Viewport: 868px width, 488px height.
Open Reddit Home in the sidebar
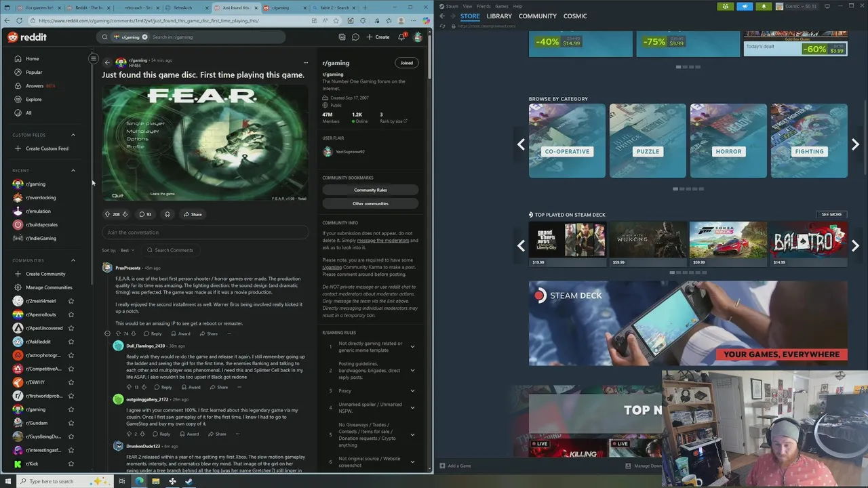tap(32, 59)
